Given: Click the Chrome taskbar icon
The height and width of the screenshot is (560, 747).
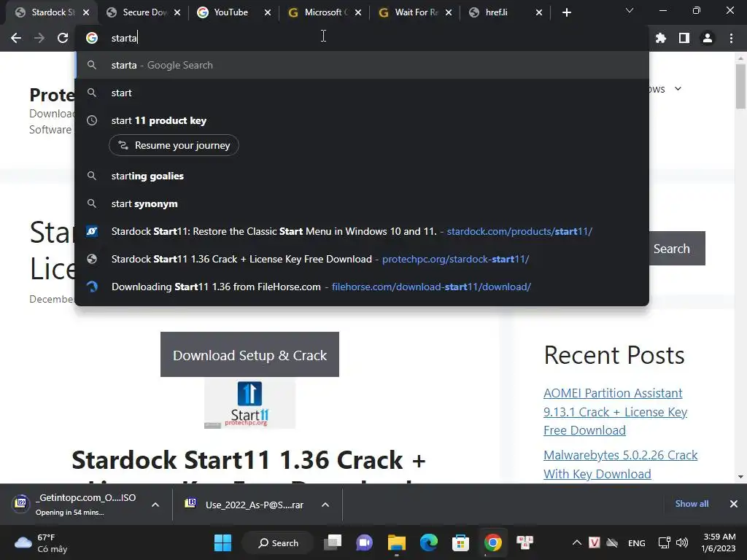Looking at the screenshot, I should (x=493, y=542).
